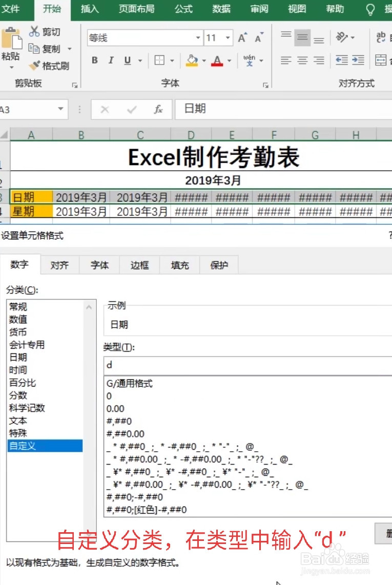Open the 填充 tab in format dialog
392x585 pixels.
180,265
